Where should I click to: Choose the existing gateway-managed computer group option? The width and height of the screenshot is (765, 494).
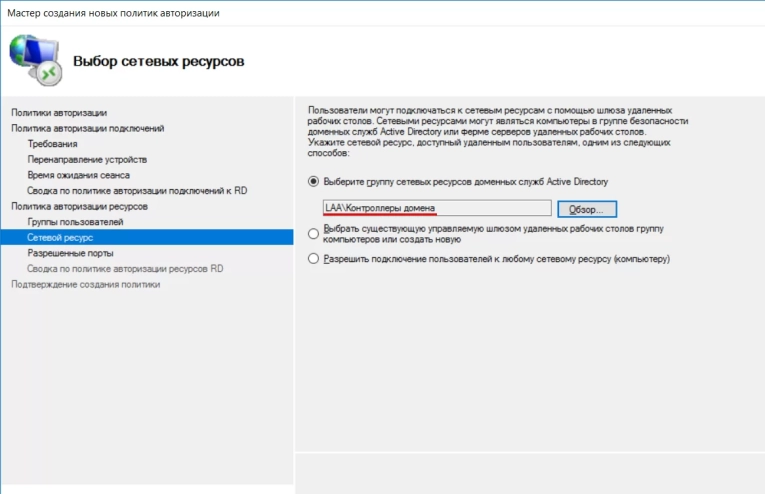(313, 234)
